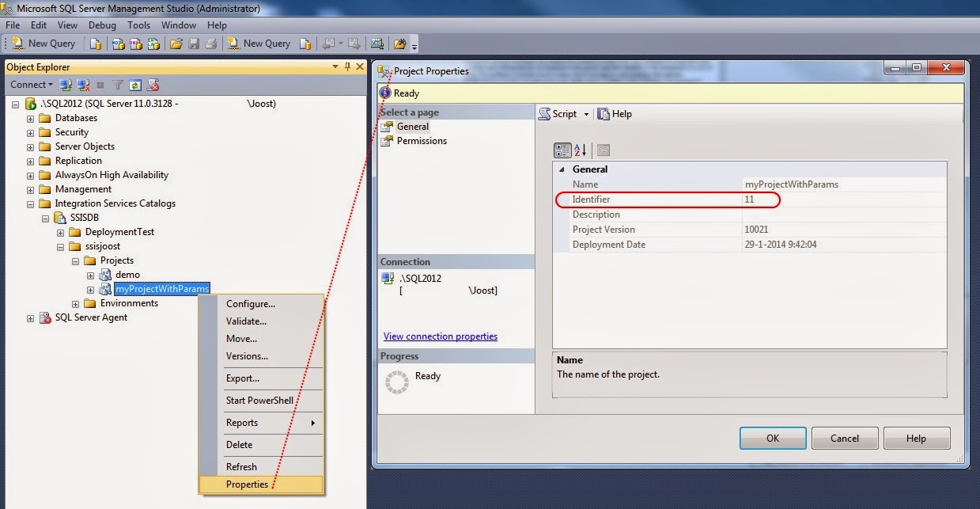The image size is (980, 509).
Task: Open the Tools menu
Action: tap(138, 25)
